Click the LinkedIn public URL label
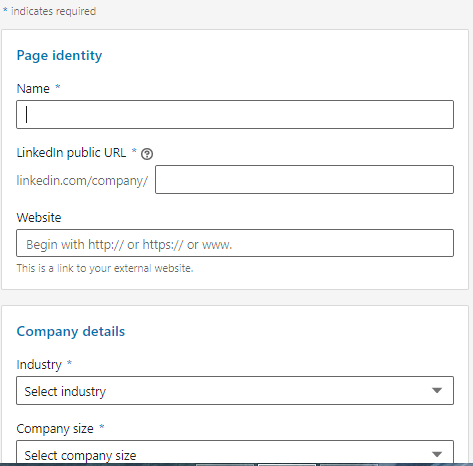 [x=71, y=153]
